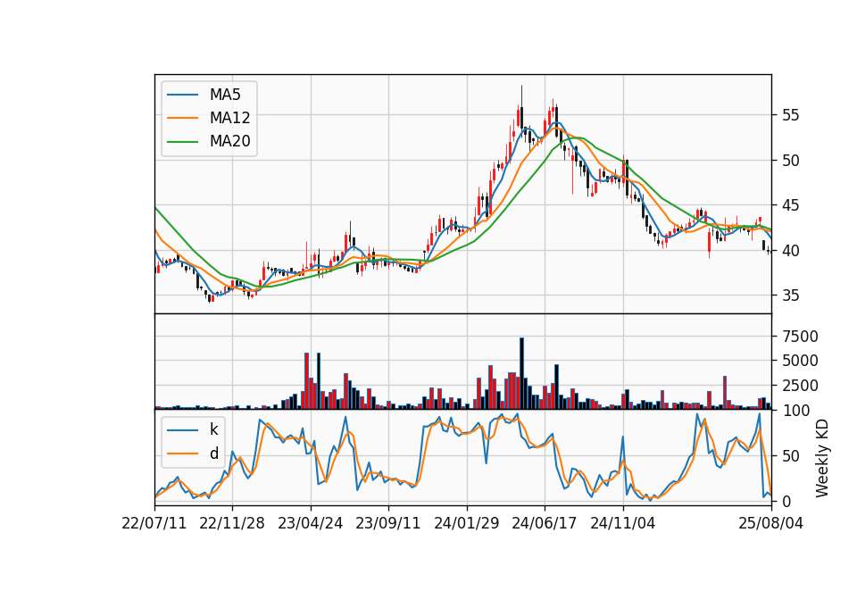The height and width of the screenshot is (616, 857).
Task: Click the 40 price axis label
Action: pyautogui.click(x=791, y=251)
